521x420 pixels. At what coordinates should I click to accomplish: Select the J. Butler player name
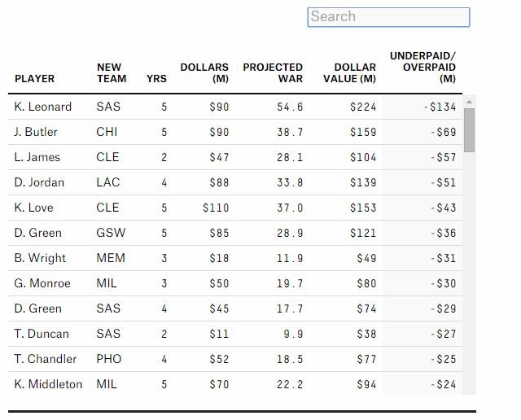(36, 132)
